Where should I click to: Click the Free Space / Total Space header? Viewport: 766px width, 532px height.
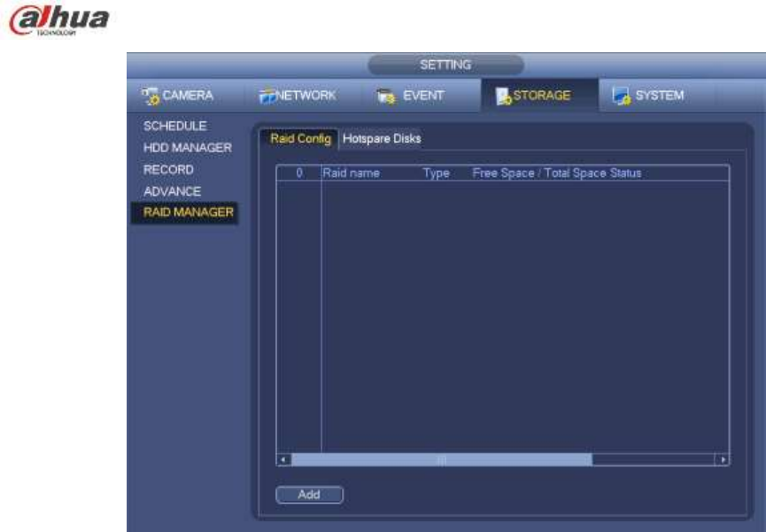point(539,173)
